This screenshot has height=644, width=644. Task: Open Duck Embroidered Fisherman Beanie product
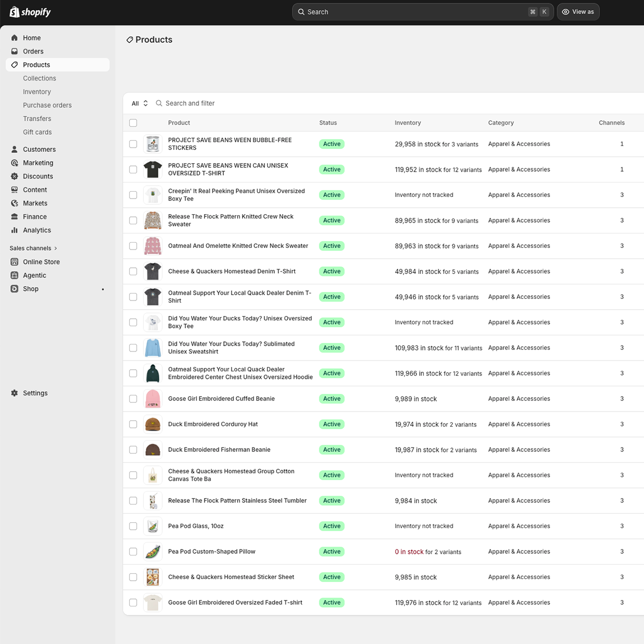219,450
